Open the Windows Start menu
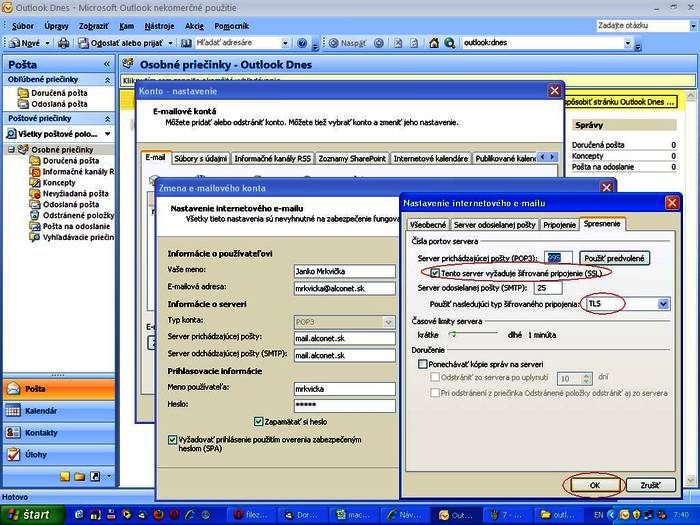 point(32,515)
